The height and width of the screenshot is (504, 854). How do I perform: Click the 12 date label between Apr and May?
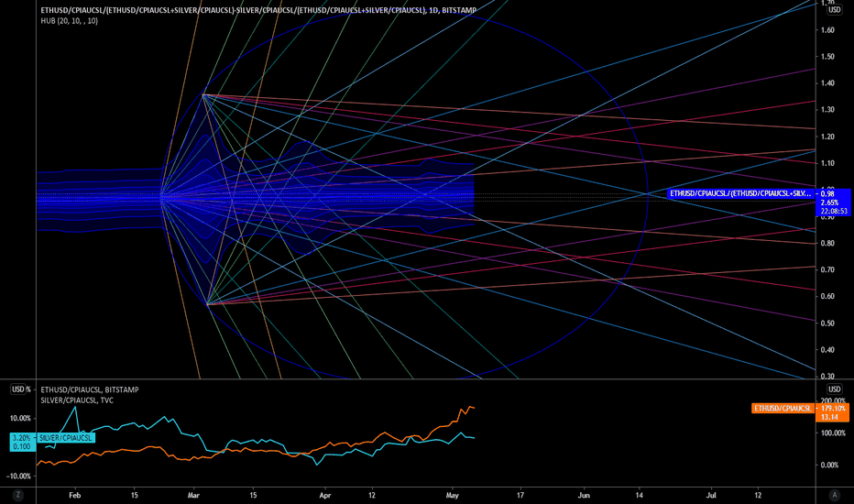[x=372, y=495]
